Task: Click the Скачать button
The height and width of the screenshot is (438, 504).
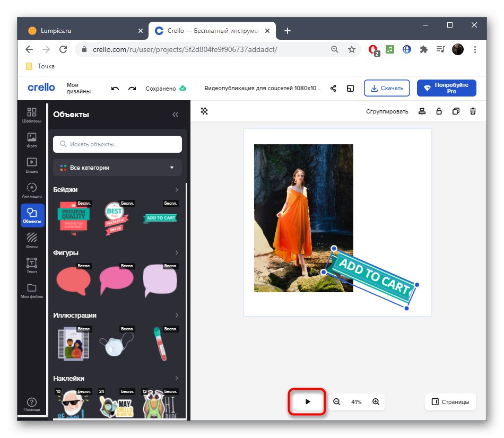Action: tap(387, 88)
